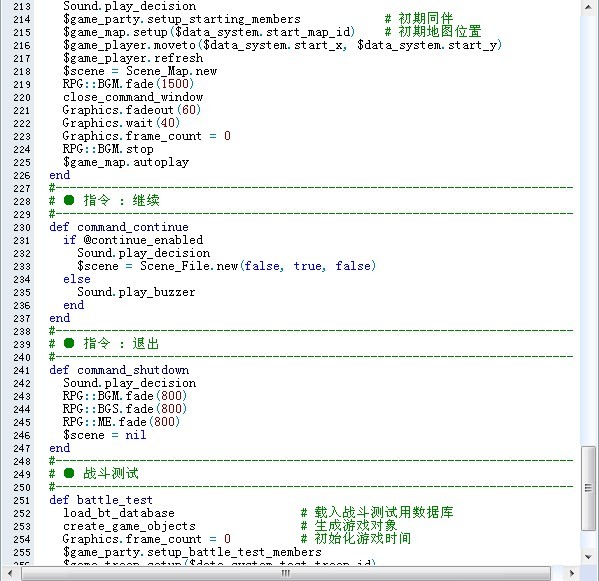Click line number 241 in the gutter
This screenshot has width=599, height=581.
tap(22, 371)
